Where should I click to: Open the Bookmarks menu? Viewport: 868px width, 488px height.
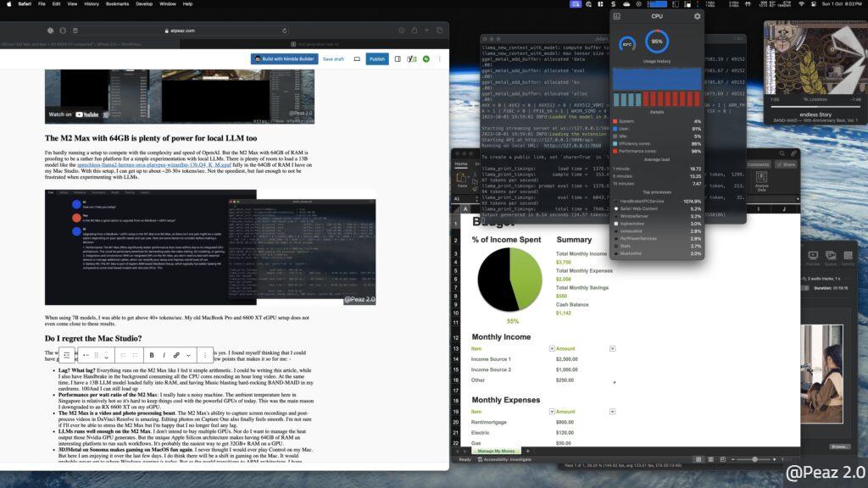pos(117,4)
